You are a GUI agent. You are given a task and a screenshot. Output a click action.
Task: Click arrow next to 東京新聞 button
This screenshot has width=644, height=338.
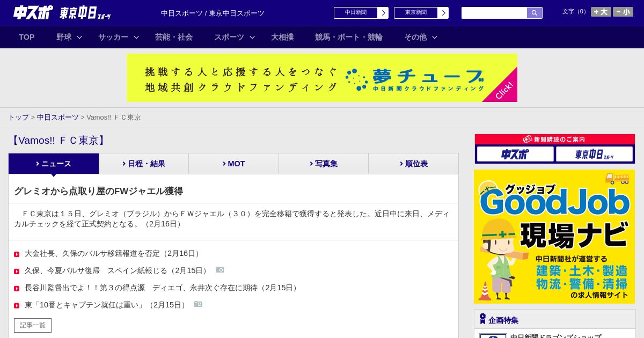pyautogui.click(x=443, y=13)
